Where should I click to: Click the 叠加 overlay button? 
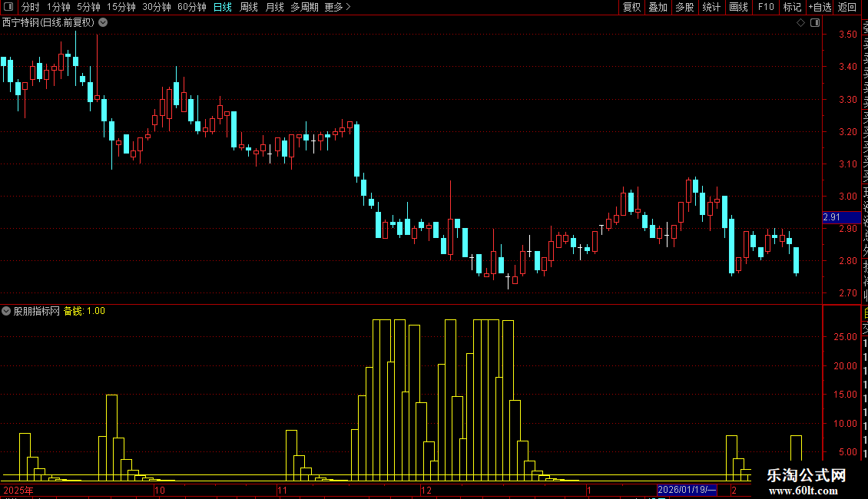click(x=658, y=7)
